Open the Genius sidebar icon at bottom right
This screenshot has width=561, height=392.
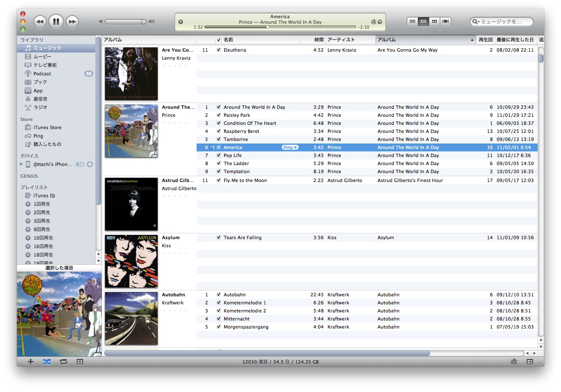coord(514,362)
